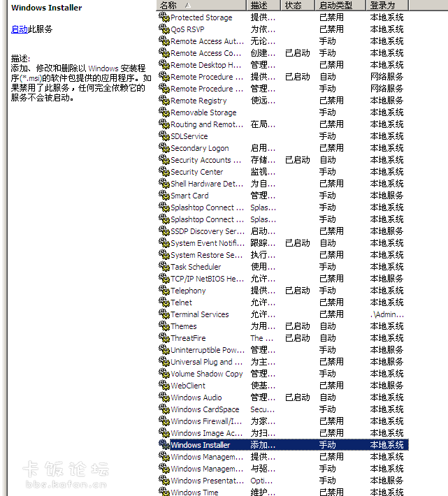448x496 pixels.
Task: Click the Windows Audio service icon
Action: pyautogui.click(x=164, y=397)
